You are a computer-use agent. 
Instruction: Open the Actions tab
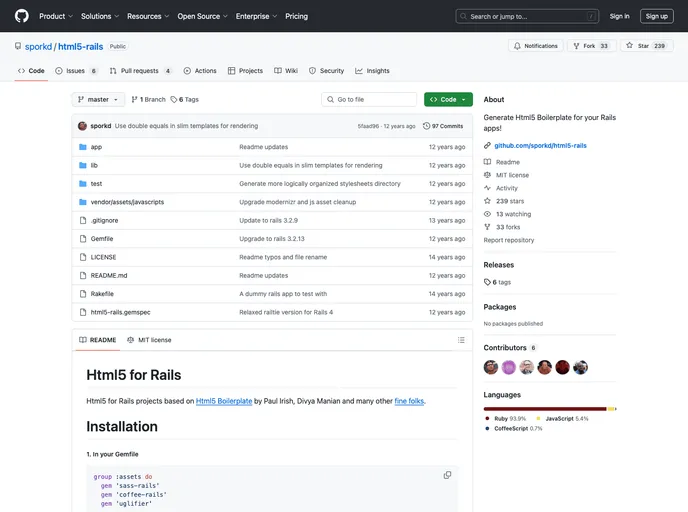[200, 71]
